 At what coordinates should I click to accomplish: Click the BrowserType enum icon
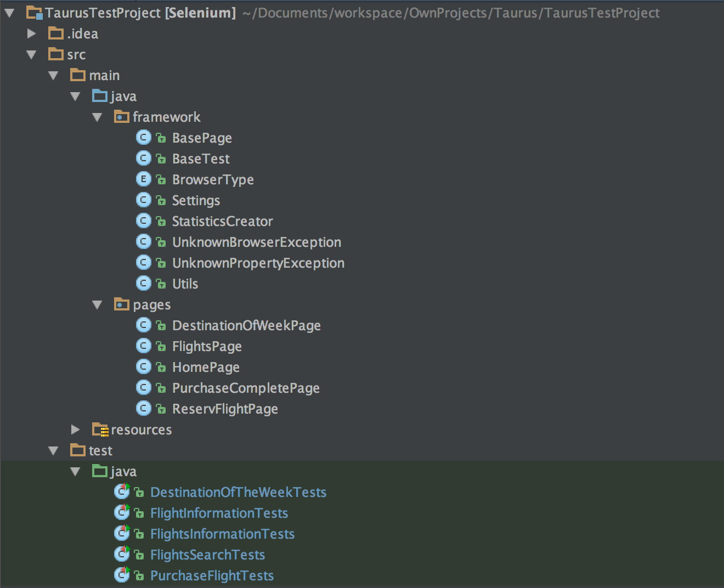[x=143, y=179]
